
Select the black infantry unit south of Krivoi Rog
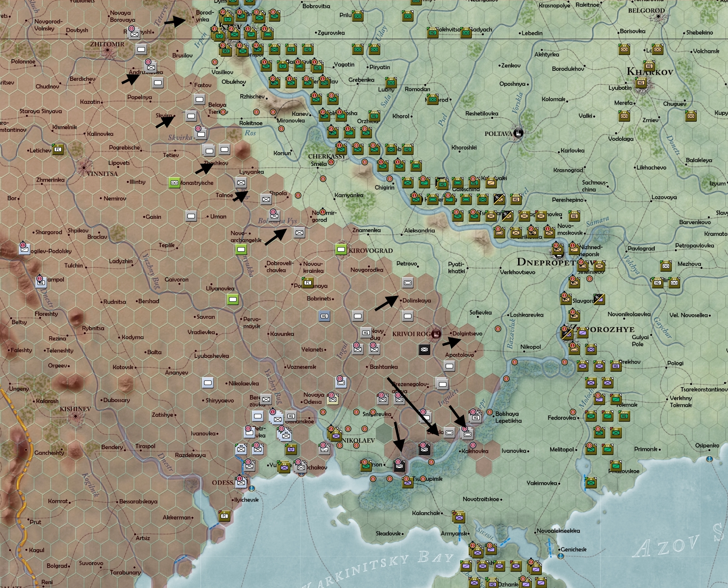(x=424, y=349)
